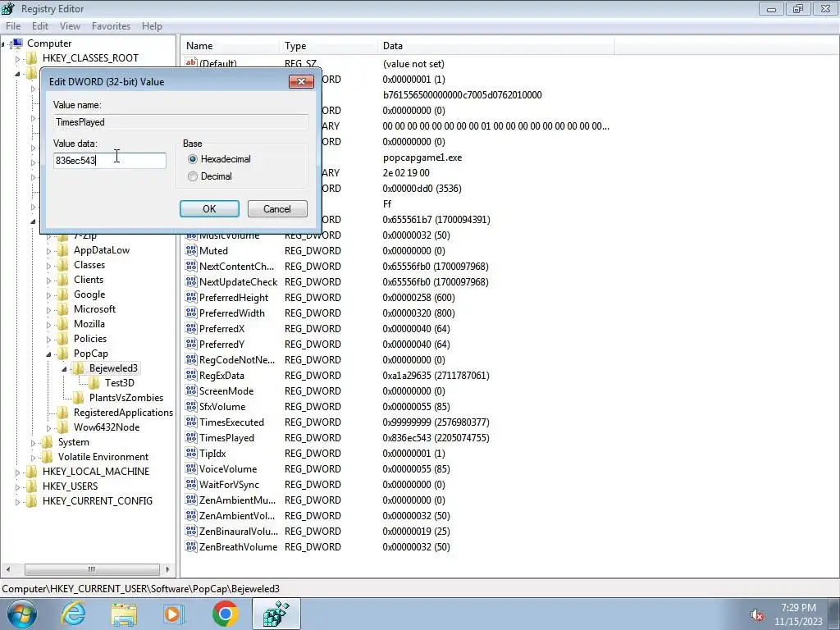Click the HKEY_CLASSES_ROOT folder icon
Image resolution: width=840 pixels, height=630 pixels.
[x=32, y=58]
